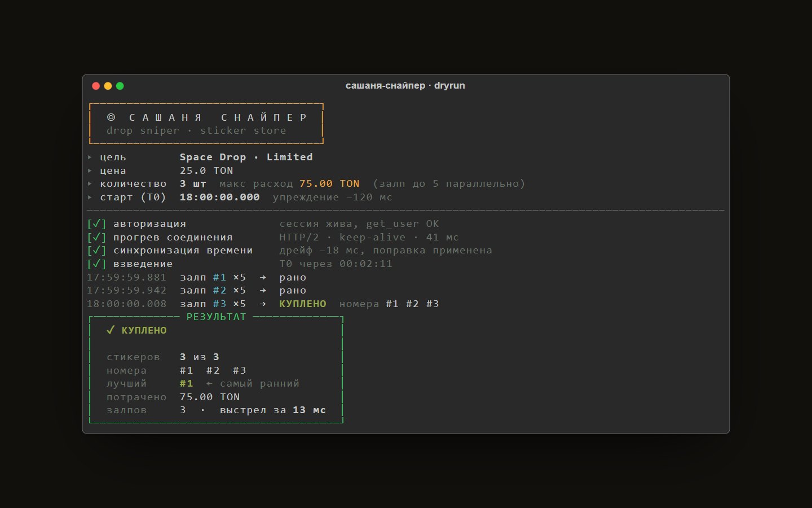Image resolution: width=812 pixels, height=508 pixels.
Task: Click the arrow after залп #2 ×5
Action: coord(263,290)
